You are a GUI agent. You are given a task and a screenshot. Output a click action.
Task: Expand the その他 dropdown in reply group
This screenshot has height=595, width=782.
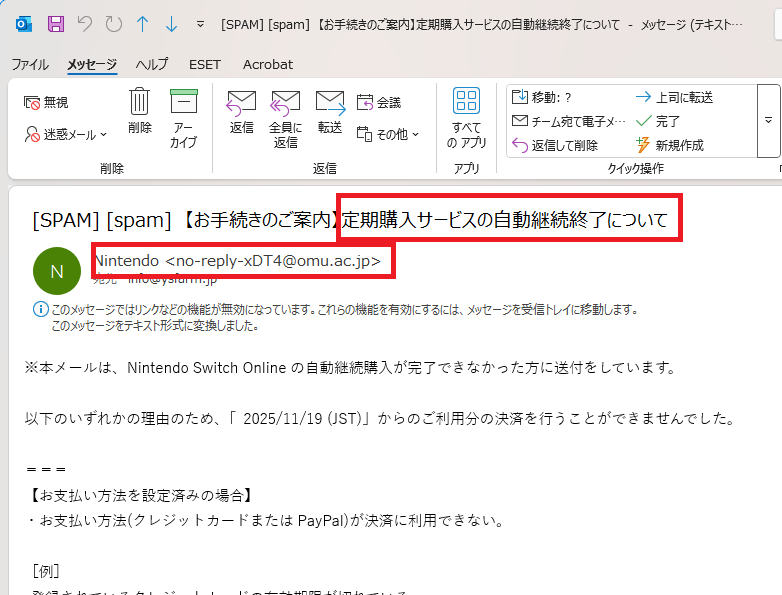click(x=388, y=134)
